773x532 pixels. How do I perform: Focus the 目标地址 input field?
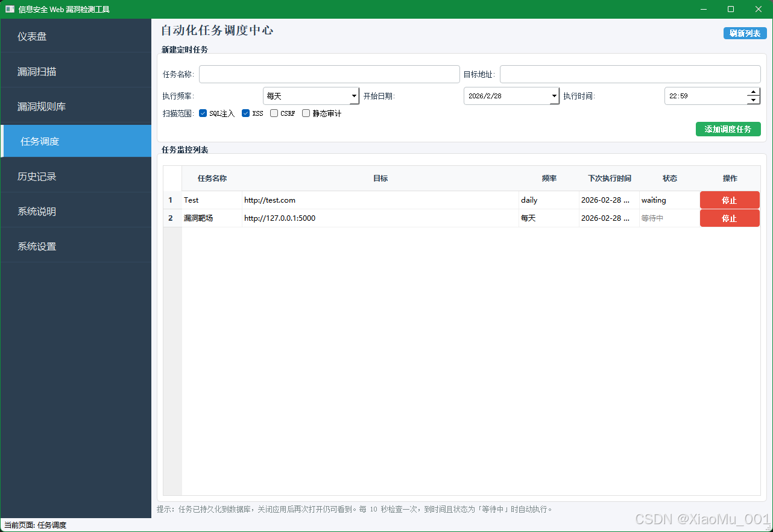coord(630,74)
